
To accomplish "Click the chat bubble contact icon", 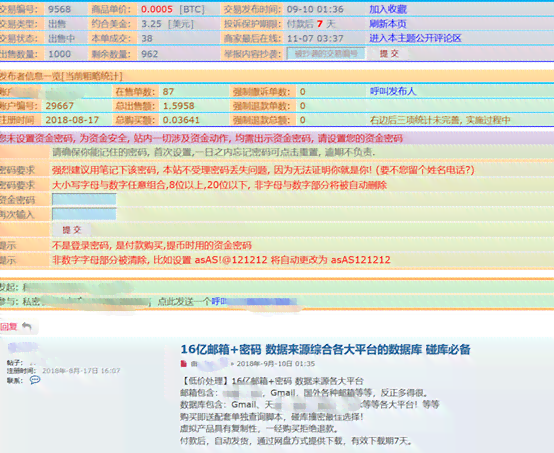I will tap(35, 380).
